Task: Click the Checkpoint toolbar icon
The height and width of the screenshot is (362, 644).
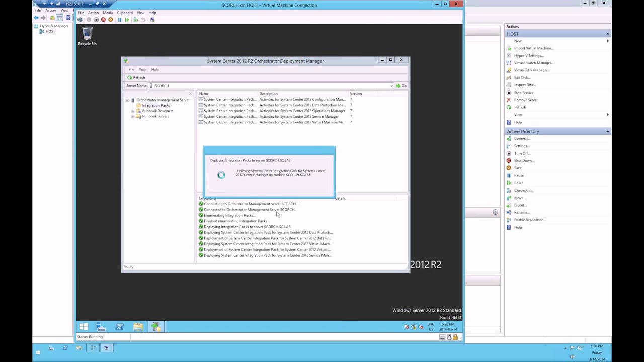Action: [136, 20]
